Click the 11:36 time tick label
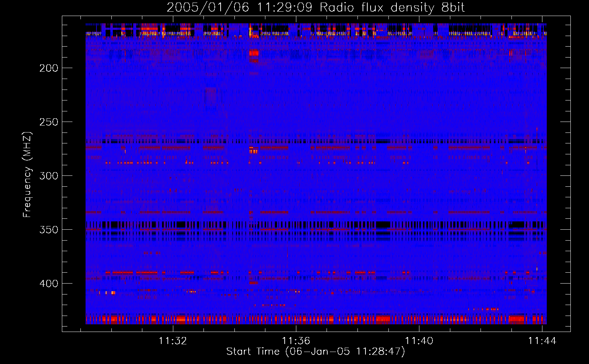 (296, 341)
